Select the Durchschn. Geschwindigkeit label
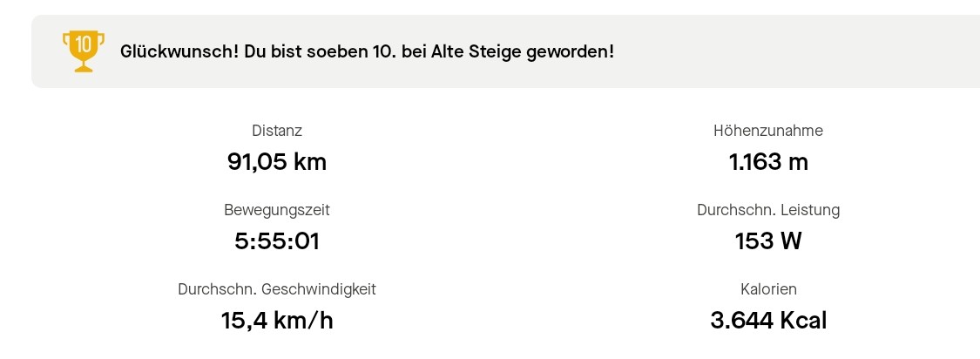Screen dimensions: 980x359 tap(277, 289)
